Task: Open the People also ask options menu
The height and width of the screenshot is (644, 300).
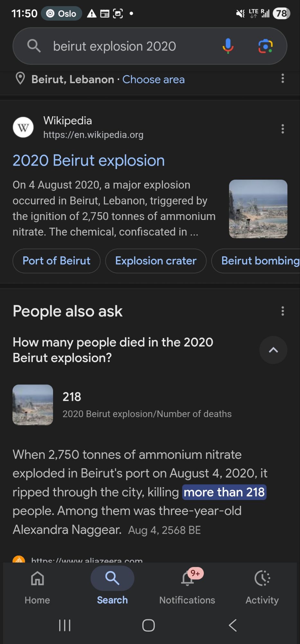Action: pyautogui.click(x=283, y=311)
